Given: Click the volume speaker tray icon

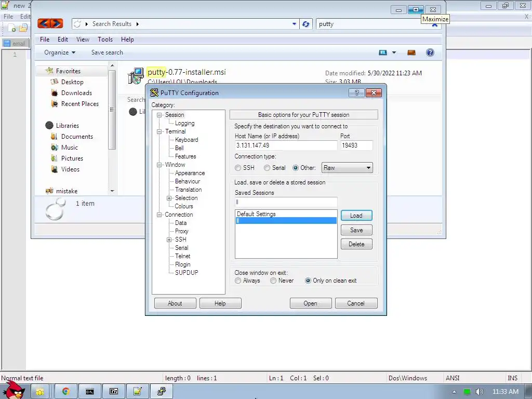Looking at the screenshot, I should point(479,392).
